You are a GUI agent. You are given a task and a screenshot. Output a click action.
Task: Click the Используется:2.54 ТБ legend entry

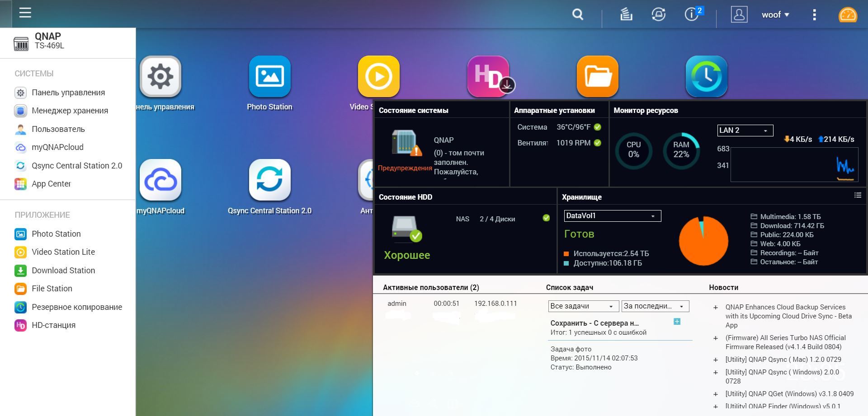click(606, 254)
